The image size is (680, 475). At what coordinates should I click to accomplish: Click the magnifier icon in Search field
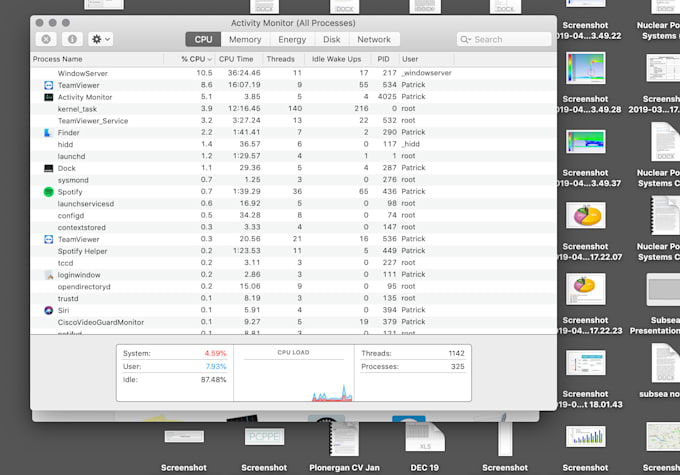click(465, 39)
